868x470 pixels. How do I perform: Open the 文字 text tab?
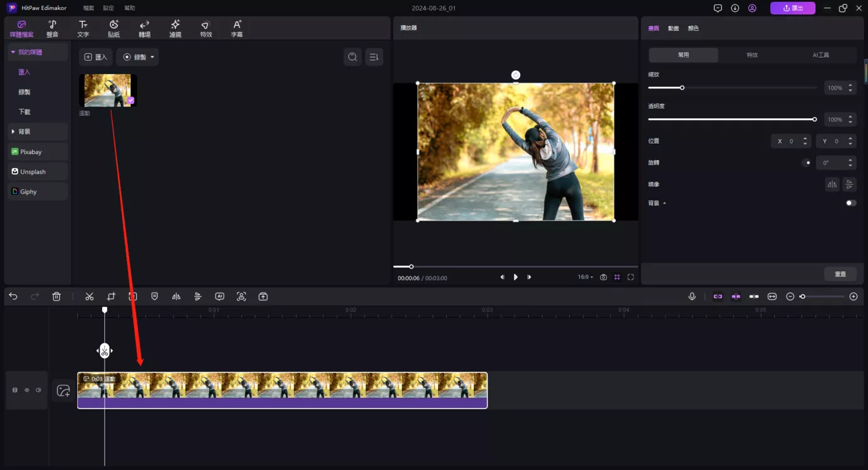83,29
